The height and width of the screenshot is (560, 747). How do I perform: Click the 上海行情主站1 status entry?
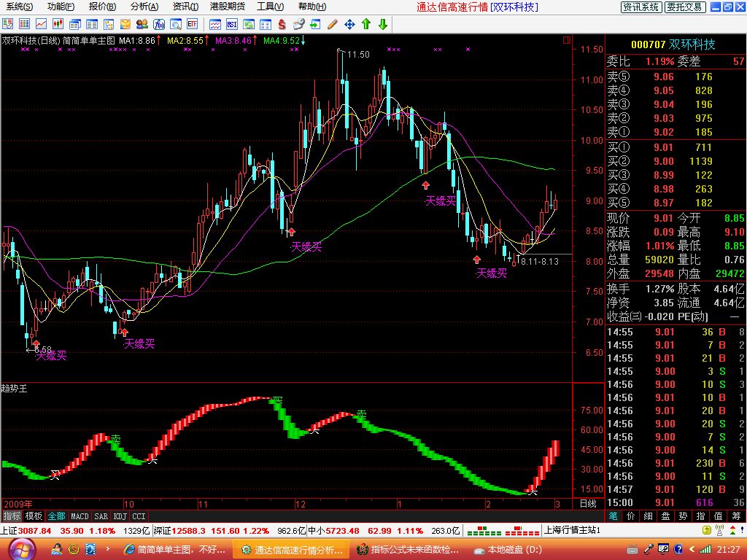(572, 530)
